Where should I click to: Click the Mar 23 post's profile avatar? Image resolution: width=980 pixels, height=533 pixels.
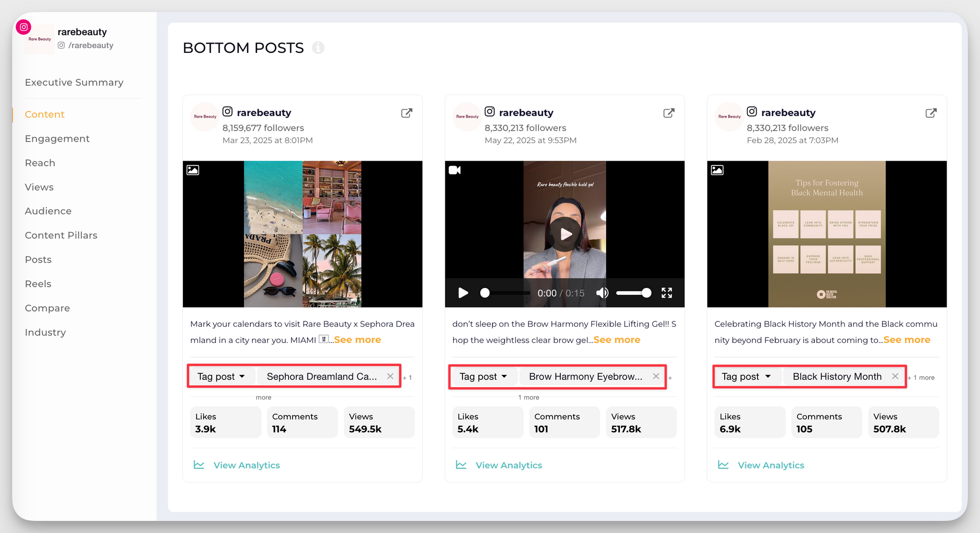tap(205, 117)
